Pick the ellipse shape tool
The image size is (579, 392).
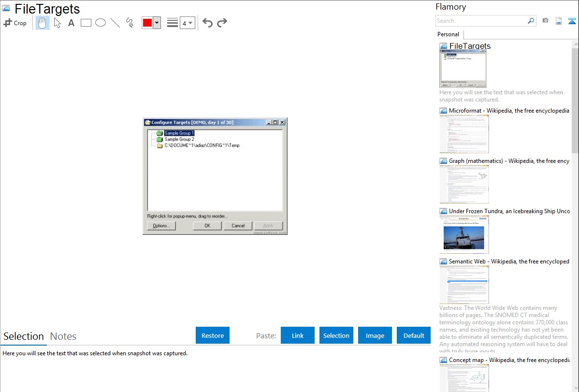(x=101, y=23)
